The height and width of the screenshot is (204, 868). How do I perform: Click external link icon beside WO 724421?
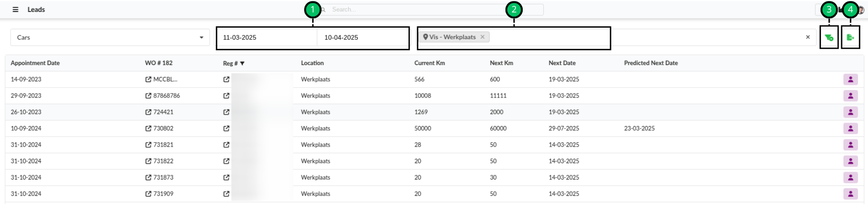tap(148, 112)
